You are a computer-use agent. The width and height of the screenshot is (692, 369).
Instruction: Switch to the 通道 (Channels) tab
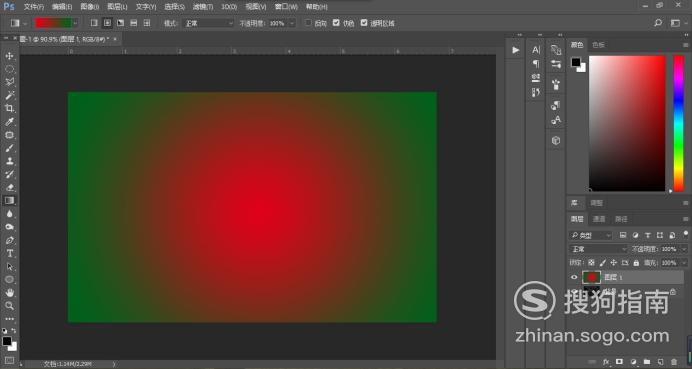599,219
